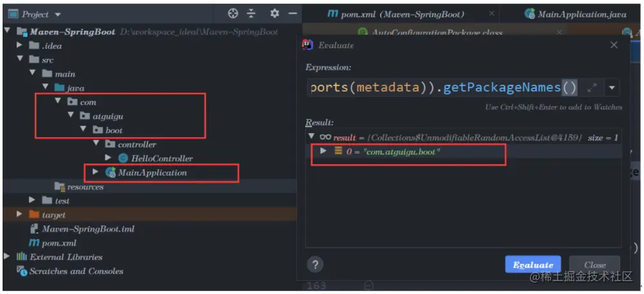Select the HelloController tree row

(149, 158)
